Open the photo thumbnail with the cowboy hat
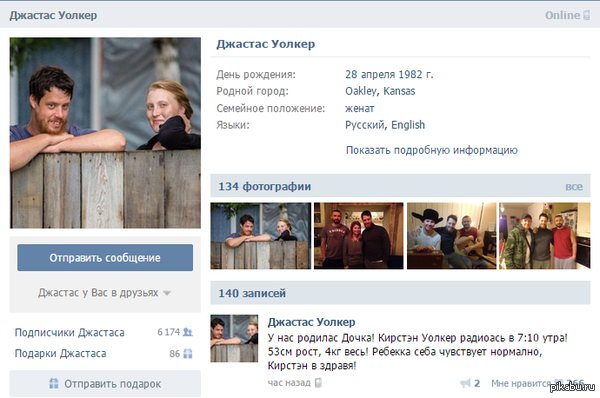The image size is (600, 398). pyautogui.click(x=452, y=236)
